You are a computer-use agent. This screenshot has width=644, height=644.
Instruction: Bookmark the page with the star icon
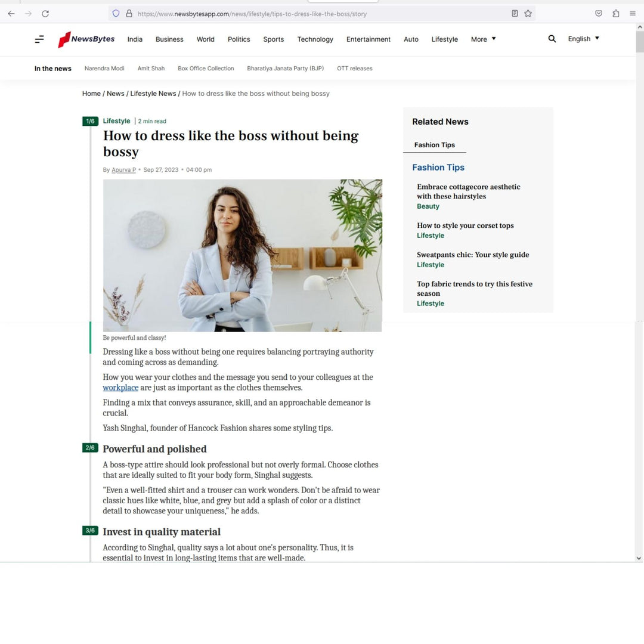click(528, 14)
